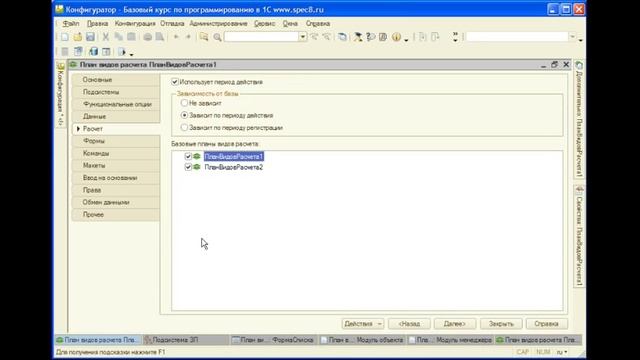This screenshot has width=640, height=360.
Task: Click the About information icon
Action: pos(396,37)
